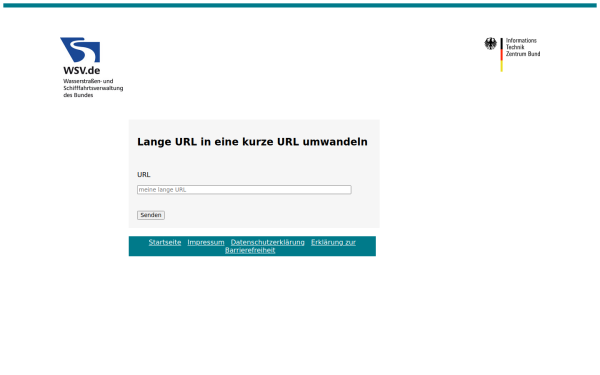Click the 'URL' field label

coord(143,174)
